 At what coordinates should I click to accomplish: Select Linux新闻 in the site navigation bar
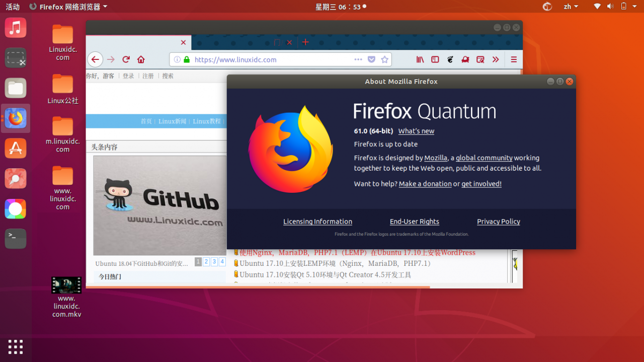tap(172, 121)
